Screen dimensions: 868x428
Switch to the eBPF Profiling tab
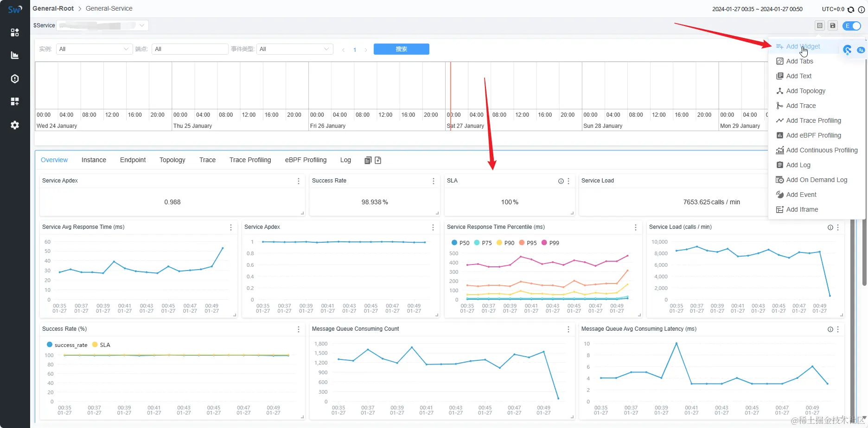click(x=306, y=160)
